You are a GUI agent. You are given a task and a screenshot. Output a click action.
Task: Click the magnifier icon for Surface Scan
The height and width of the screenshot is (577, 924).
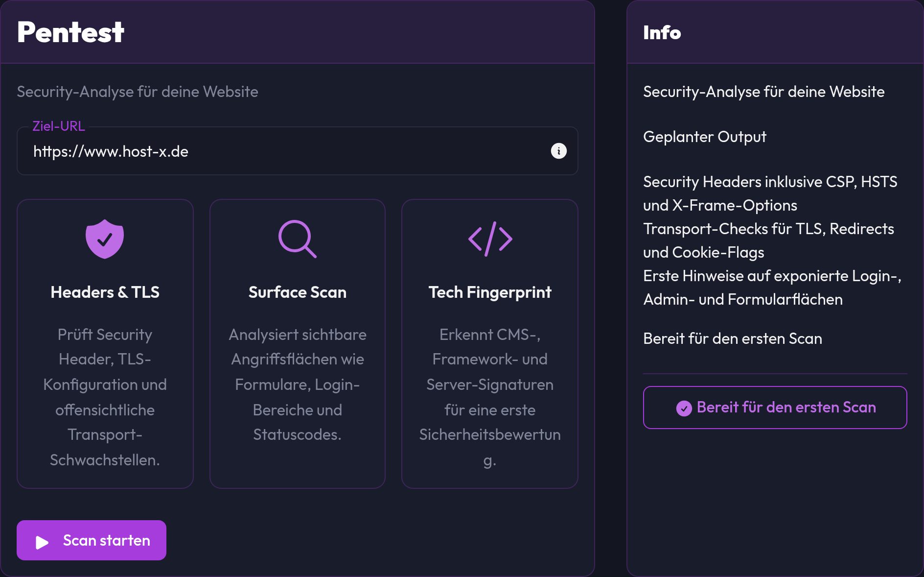pos(298,239)
